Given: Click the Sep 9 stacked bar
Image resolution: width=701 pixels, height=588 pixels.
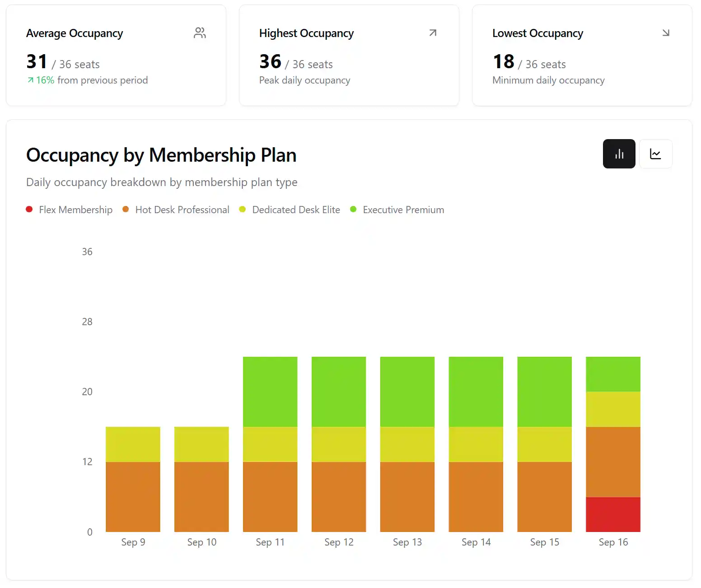Looking at the screenshot, I should [133, 479].
